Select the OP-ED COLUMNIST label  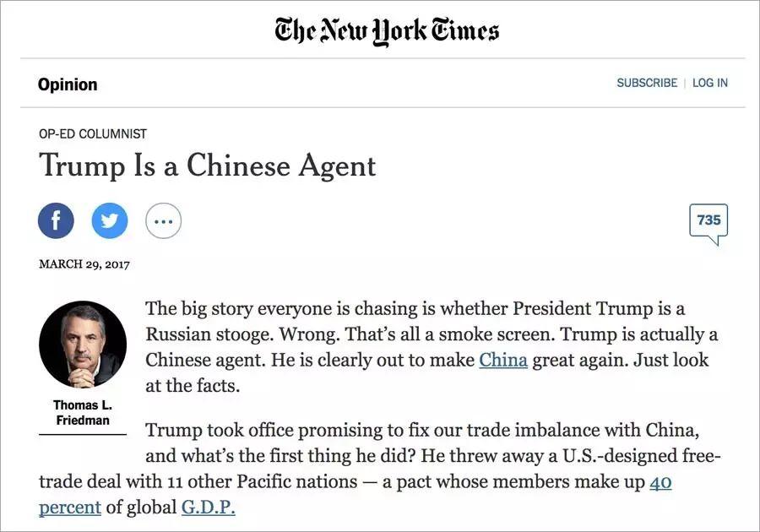click(92, 133)
